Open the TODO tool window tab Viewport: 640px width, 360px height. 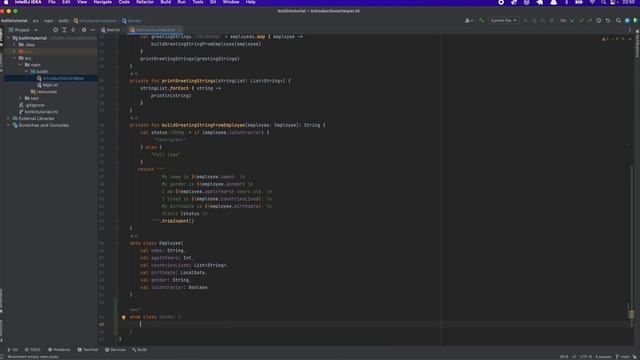[32, 350]
